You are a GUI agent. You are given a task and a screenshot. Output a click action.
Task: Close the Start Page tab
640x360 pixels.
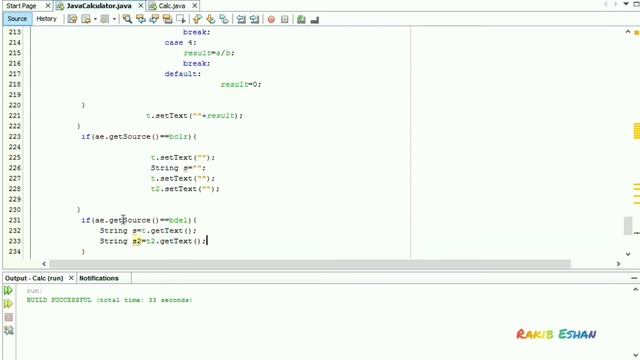(48, 6)
